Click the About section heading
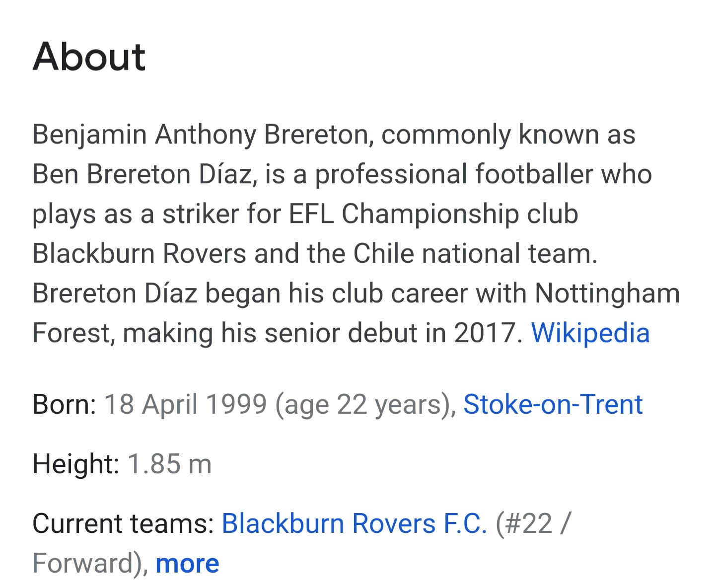 [89, 56]
